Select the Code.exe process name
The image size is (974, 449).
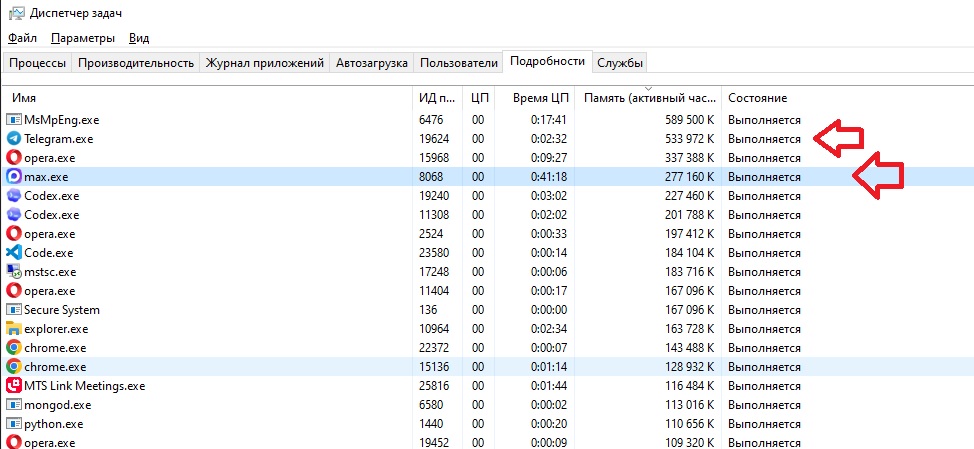(x=48, y=253)
